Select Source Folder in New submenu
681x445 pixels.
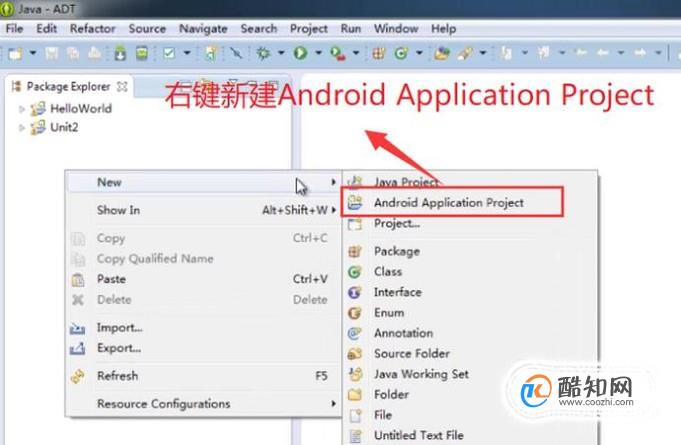[x=470, y=353]
